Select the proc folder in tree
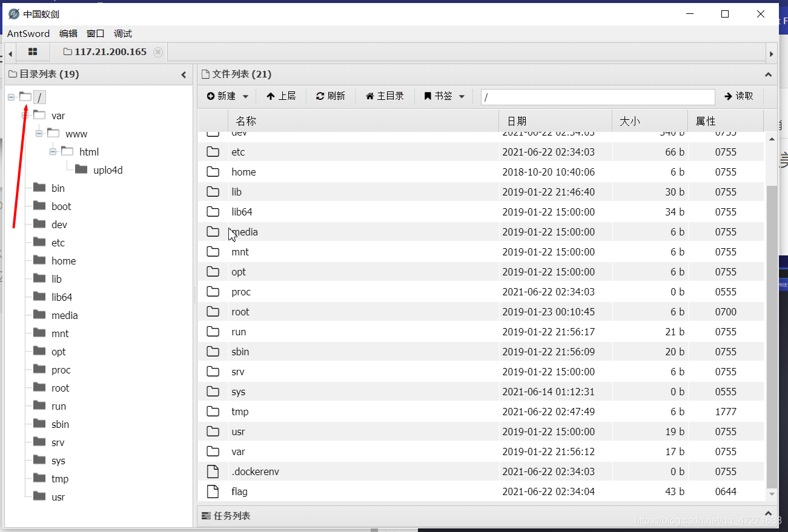 pos(61,370)
